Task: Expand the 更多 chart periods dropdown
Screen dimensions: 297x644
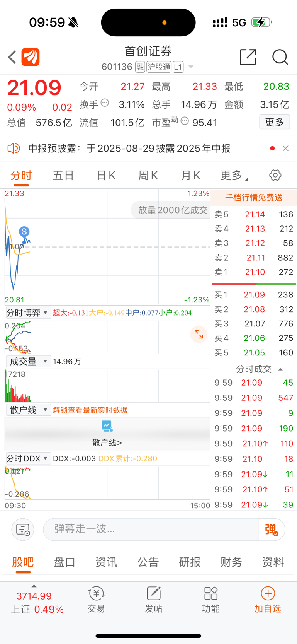Action: pyautogui.click(x=234, y=176)
